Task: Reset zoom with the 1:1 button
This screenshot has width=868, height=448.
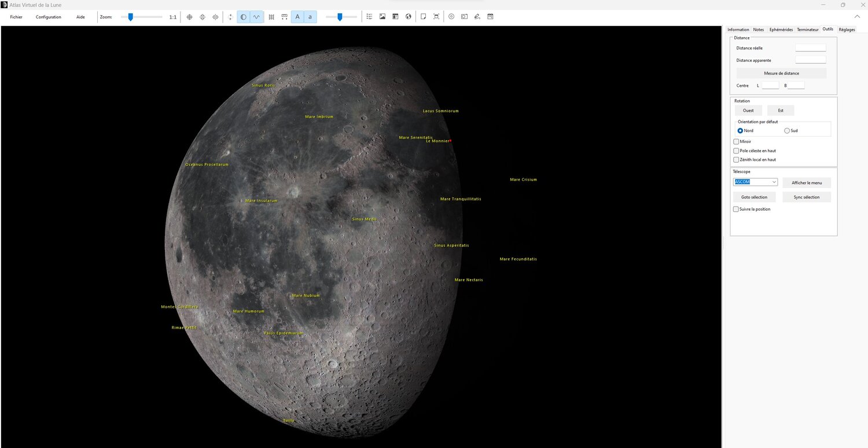Action: tap(173, 17)
